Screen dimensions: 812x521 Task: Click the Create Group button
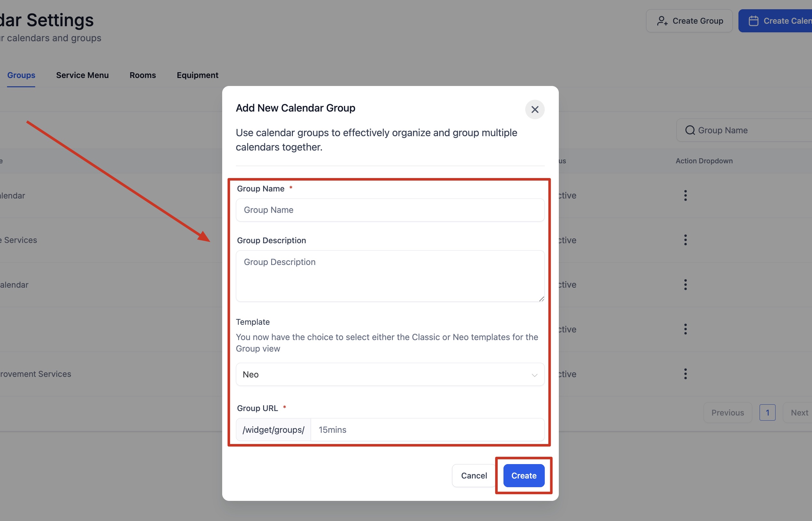pos(689,21)
